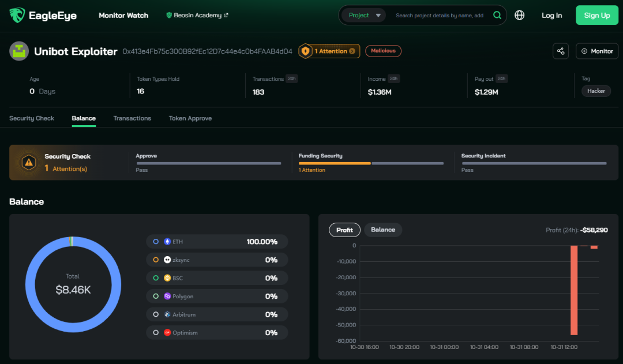Click the plus icon on Monitor button
Screen dimensions: 623x364
(x=584, y=51)
